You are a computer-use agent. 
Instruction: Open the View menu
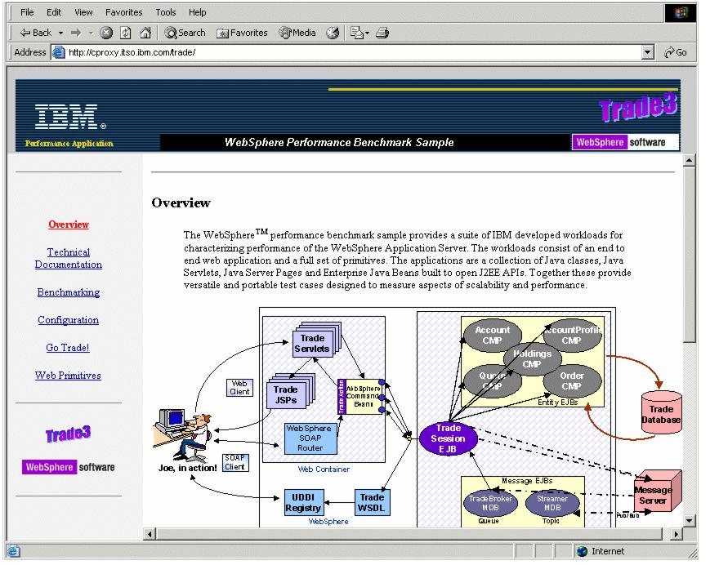click(83, 12)
